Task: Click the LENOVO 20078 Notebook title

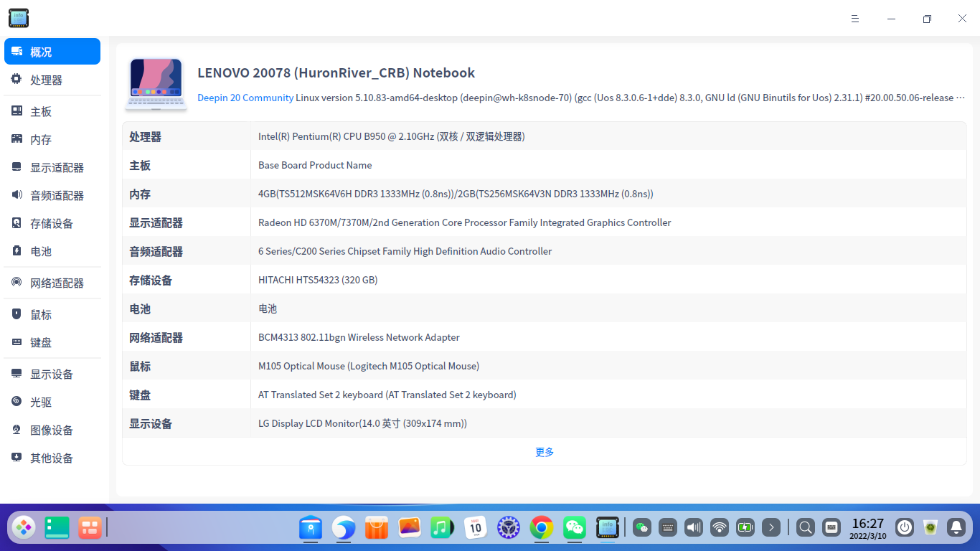Action: tap(336, 72)
